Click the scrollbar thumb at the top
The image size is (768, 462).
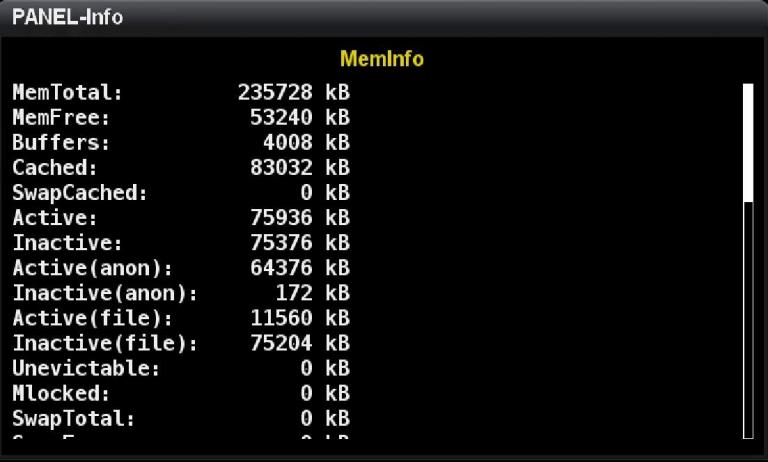tap(747, 140)
